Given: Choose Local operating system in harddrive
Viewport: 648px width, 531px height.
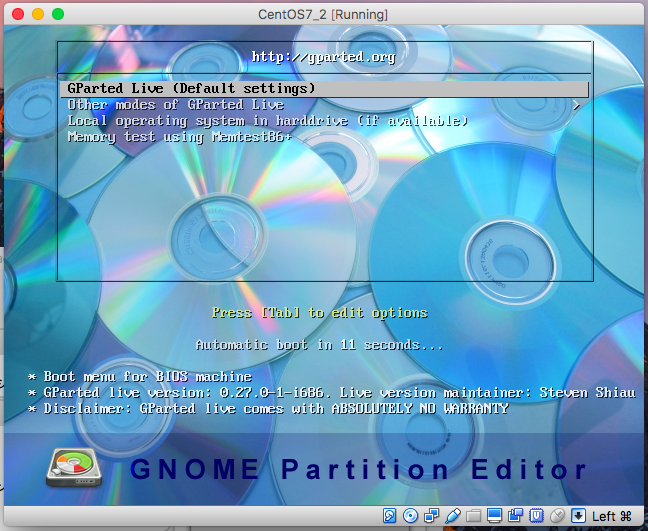Looking at the screenshot, I should tap(267, 120).
